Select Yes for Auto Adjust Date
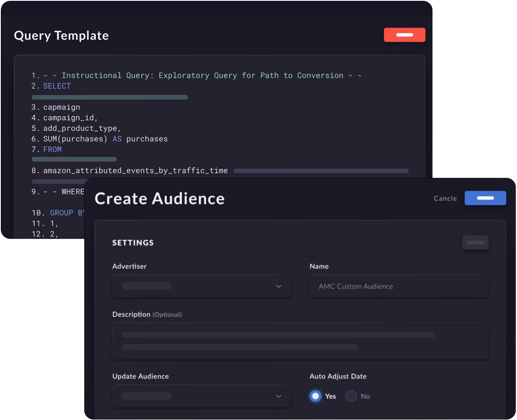517x420 pixels. [316, 396]
